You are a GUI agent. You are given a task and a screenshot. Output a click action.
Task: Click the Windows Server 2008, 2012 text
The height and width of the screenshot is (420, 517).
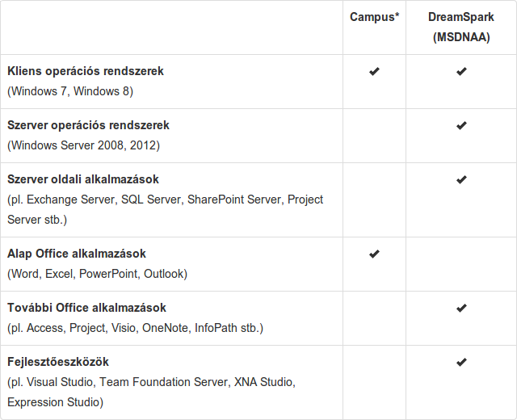83,145
